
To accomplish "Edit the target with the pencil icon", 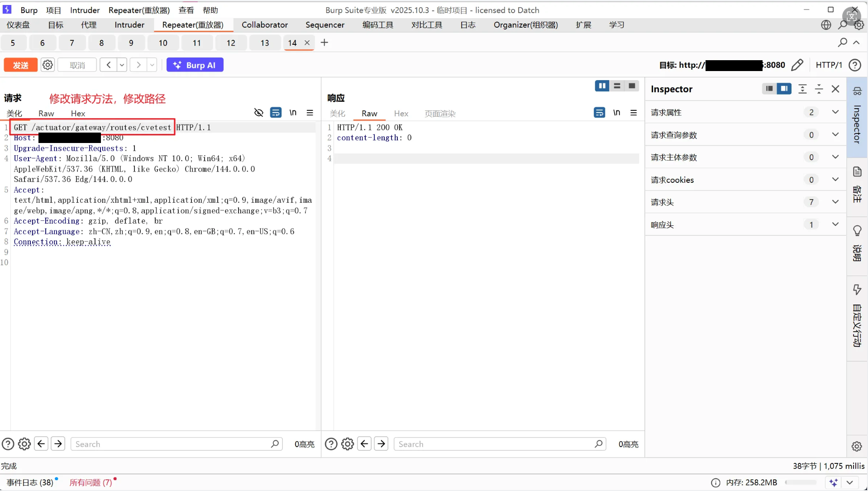I will 797,65.
